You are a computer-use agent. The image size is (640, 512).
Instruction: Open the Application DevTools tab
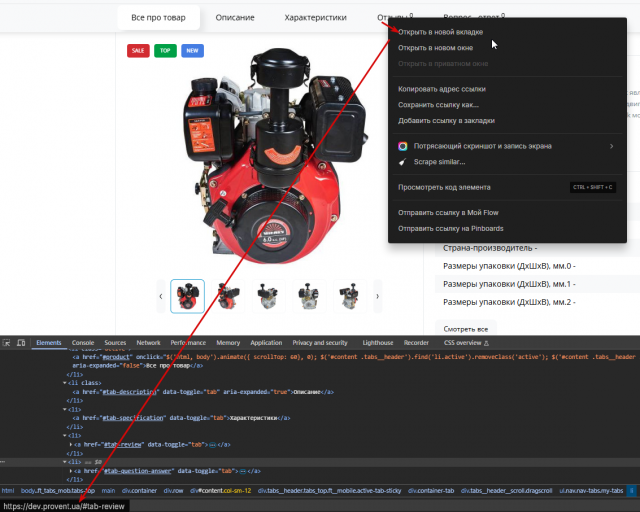click(266, 343)
